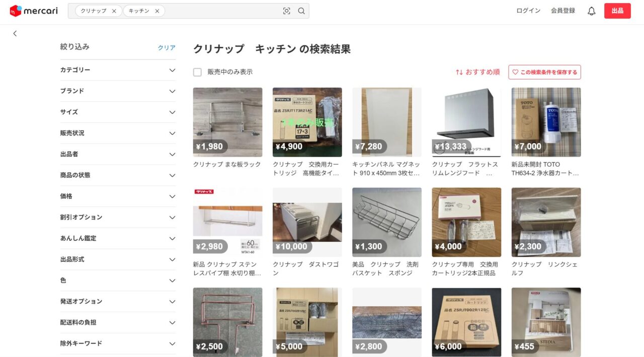Open the ¥1,300 洗剤バスケット listing
This screenshot has height=357, width=644.
(x=387, y=223)
